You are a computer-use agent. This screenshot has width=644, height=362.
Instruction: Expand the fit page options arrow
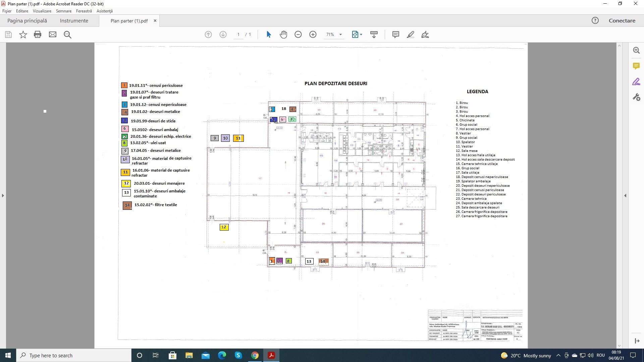[x=361, y=35]
